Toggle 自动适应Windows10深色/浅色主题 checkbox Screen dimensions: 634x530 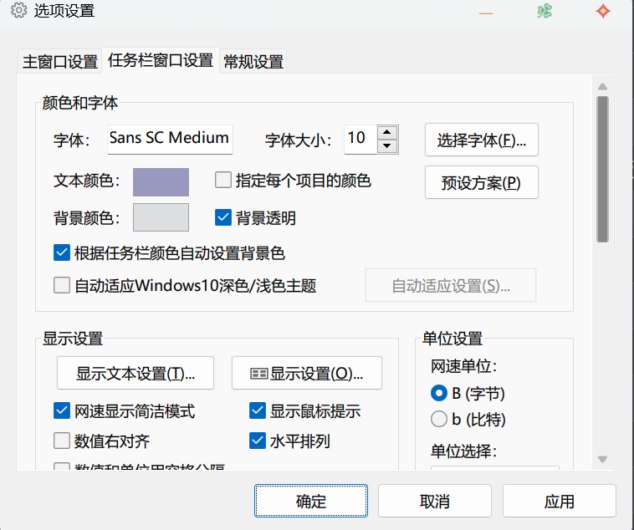click(62, 285)
